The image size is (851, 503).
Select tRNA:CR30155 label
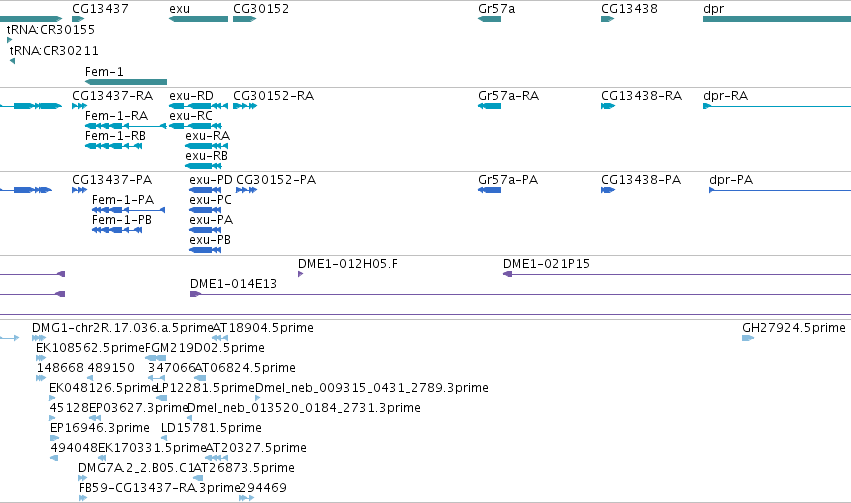pos(50,29)
